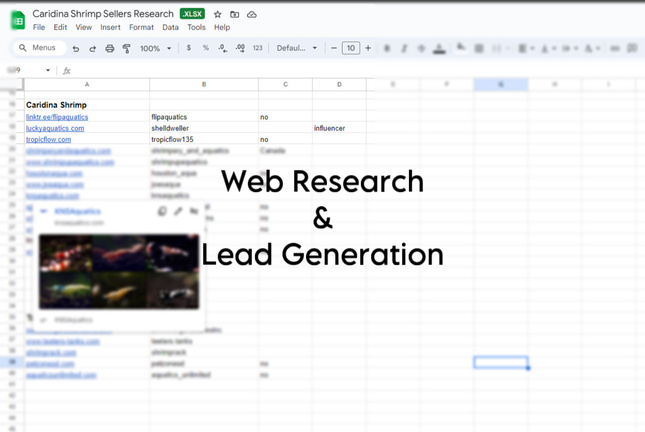This screenshot has height=432, width=645.
Task: Increase decimal places
Action: [240, 48]
